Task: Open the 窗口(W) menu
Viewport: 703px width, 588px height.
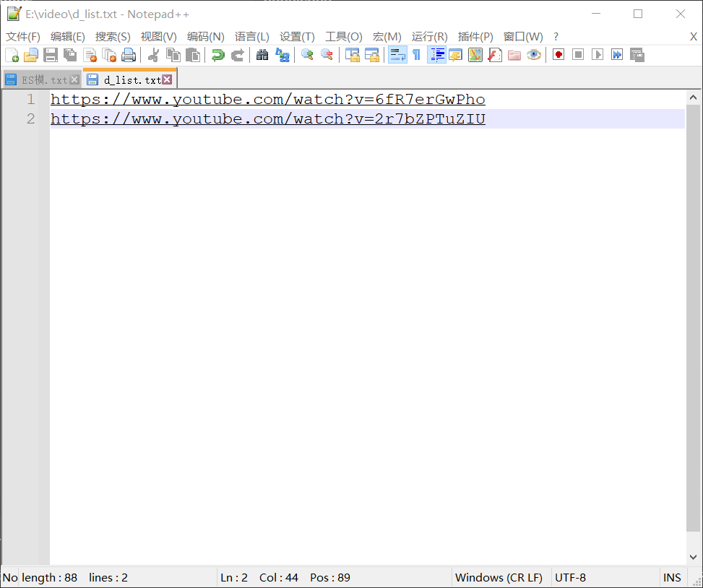Action: 523,37
